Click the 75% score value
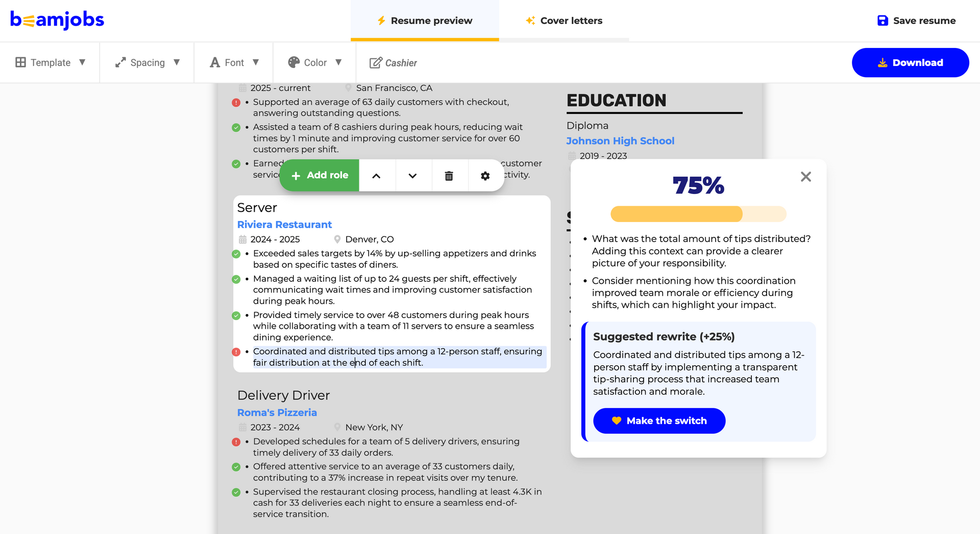The image size is (980, 534). [698, 185]
